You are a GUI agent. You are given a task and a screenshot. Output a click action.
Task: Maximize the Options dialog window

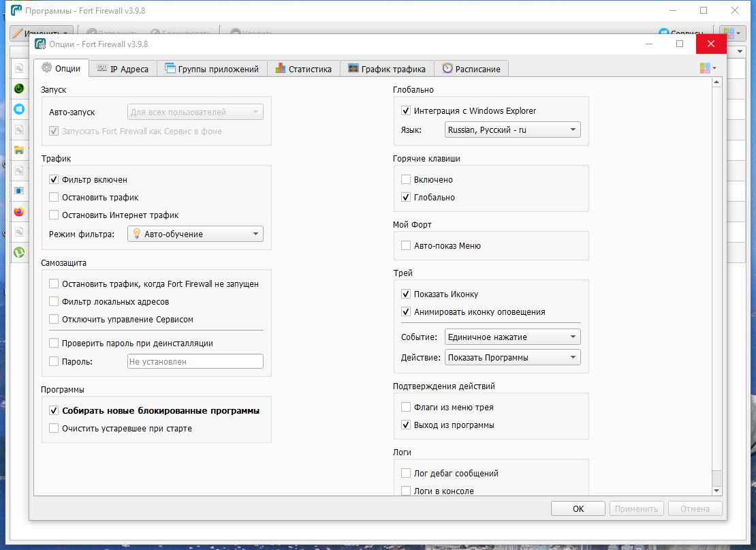click(x=679, y=44)
